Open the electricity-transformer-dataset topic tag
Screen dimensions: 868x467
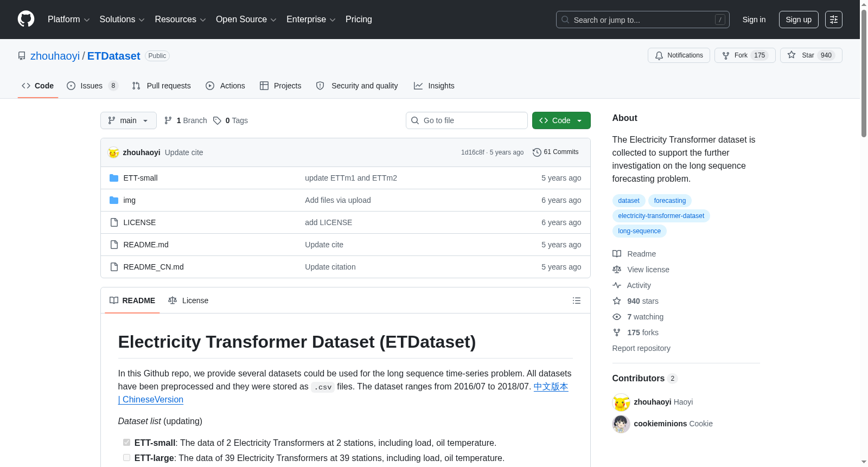[661, 216]
